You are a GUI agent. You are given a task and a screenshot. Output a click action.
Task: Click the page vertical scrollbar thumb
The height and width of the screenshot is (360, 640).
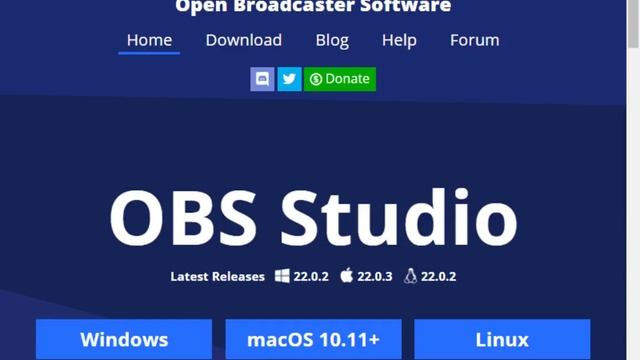click(633, 23)
